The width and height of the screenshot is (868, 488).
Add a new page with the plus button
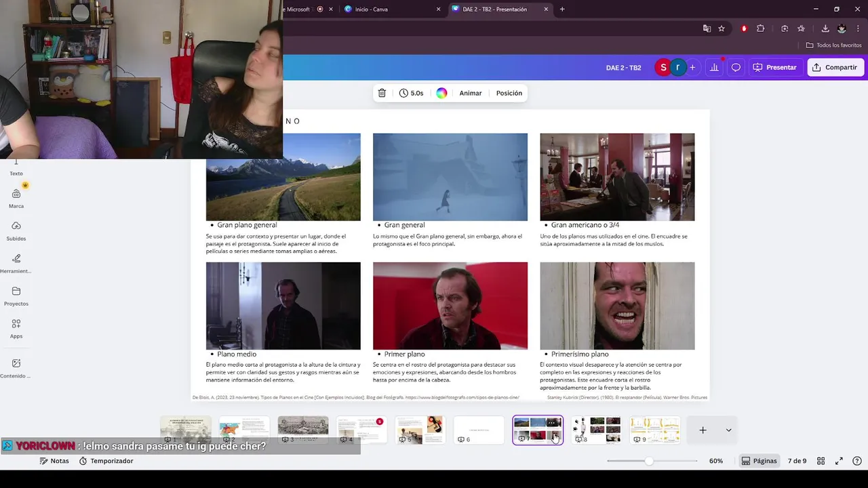coord(703,430)
